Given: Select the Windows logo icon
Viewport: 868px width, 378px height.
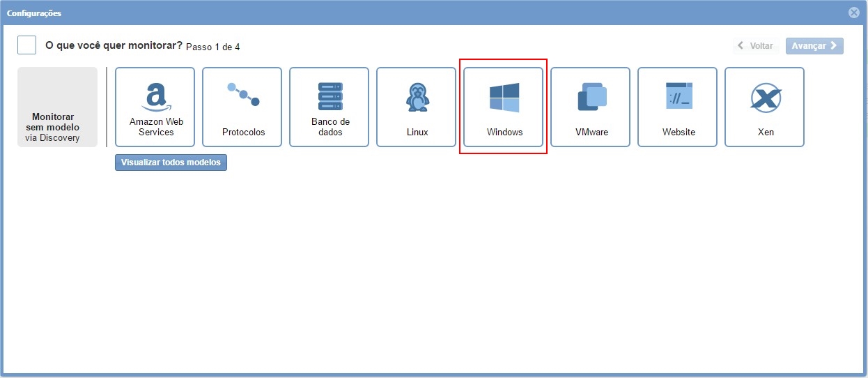Looking at the screenshot, I should 504,98.
